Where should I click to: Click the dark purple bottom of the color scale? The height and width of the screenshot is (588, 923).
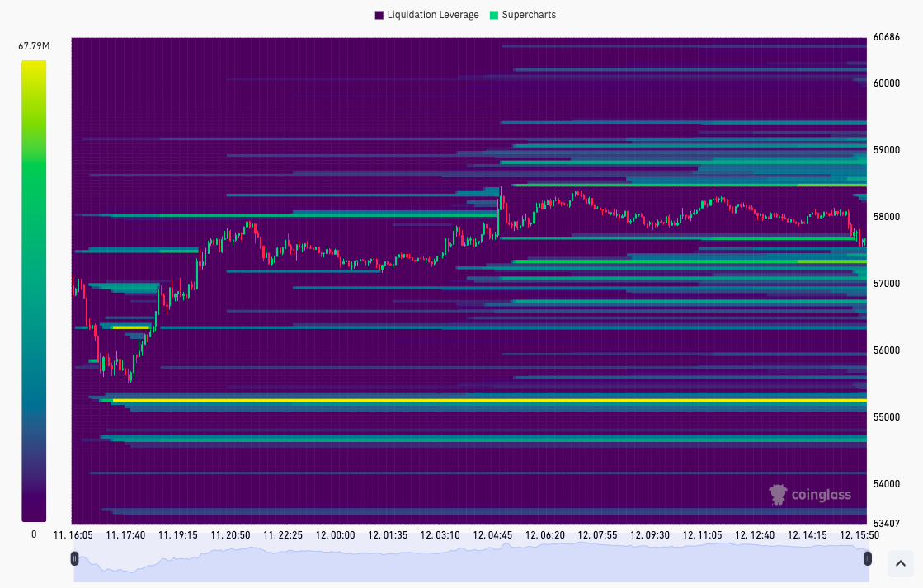click(34, 515)
